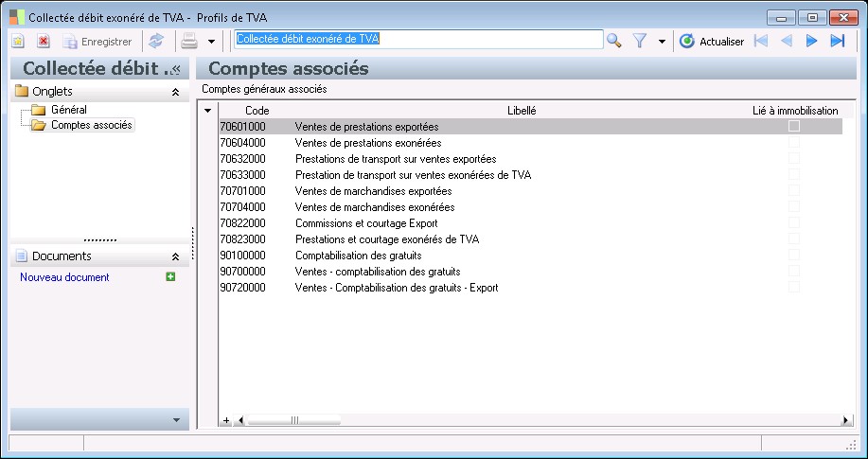Click the Documents section page icon
868x459 pixels.
coord(22,256)
